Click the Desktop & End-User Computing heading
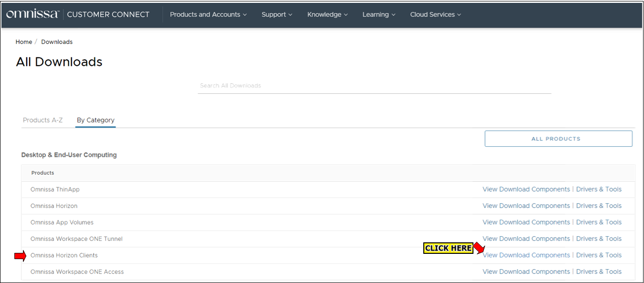Viewport: 644px width, 283px height. click(x=69, y=155)
